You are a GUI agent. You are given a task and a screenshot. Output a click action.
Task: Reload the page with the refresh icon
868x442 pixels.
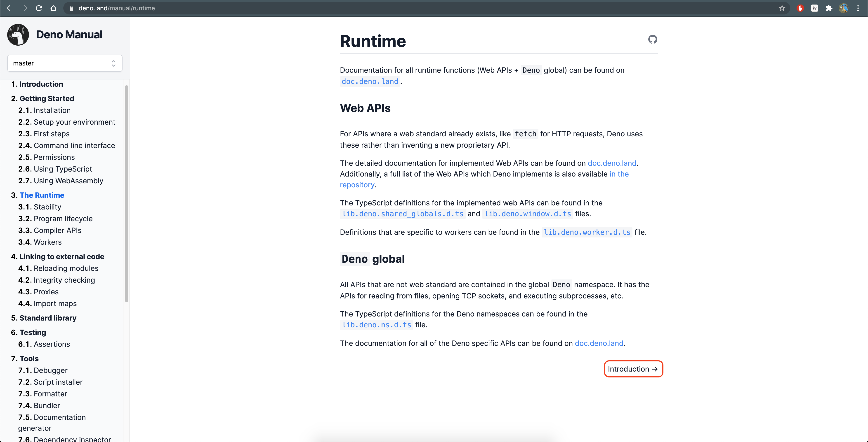pyautogui.click(x=39, y=8)
